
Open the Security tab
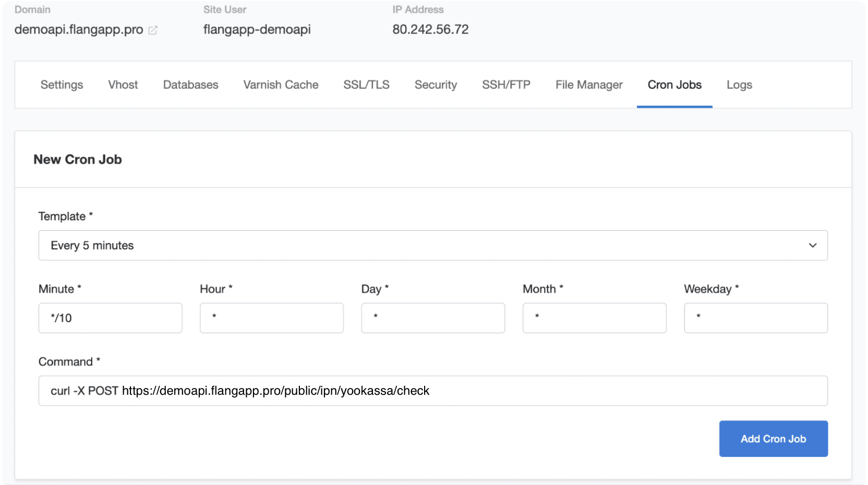point(436,85)
